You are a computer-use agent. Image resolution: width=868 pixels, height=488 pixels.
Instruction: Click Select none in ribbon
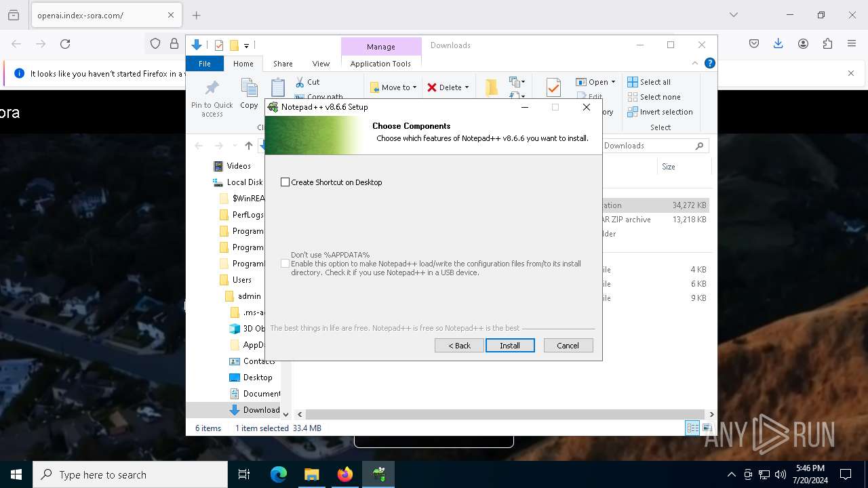pyautogui.click(x=654, y=97)
